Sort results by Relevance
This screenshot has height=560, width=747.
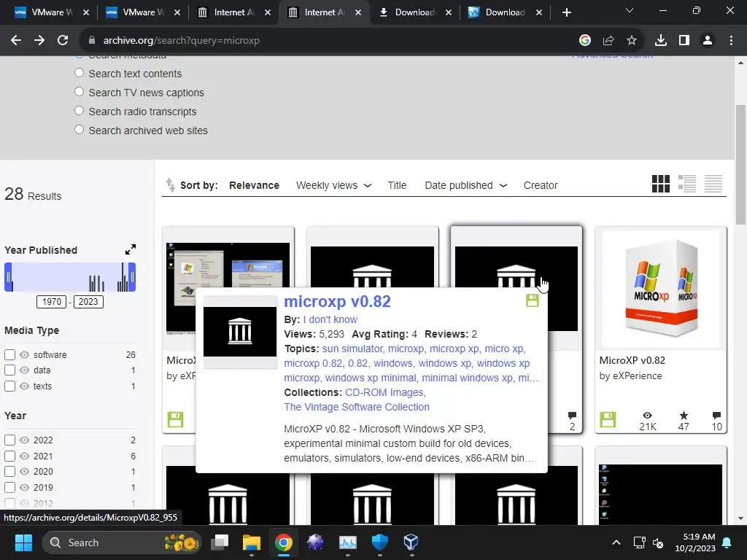pyautogui.click(x=254, y=185)
